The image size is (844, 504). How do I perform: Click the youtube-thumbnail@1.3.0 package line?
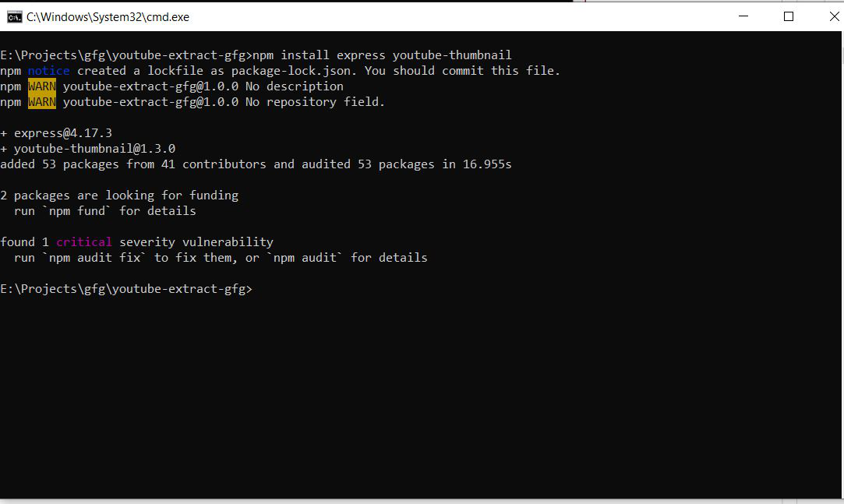coord(88,149)
